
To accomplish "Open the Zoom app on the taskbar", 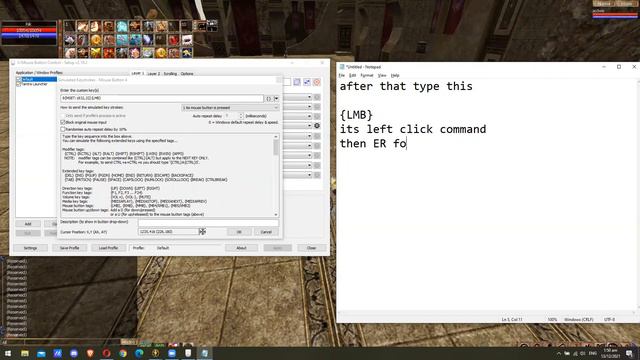I will pos(172,353).
